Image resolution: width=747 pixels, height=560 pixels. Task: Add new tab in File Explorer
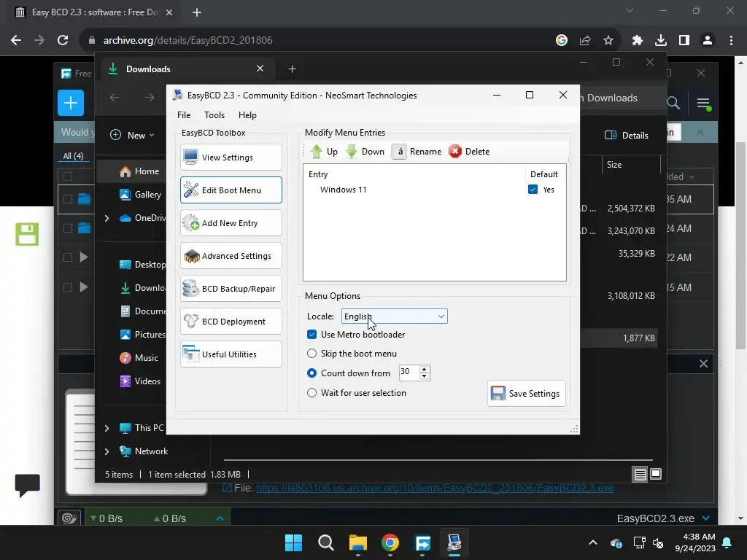coord(292,69)
